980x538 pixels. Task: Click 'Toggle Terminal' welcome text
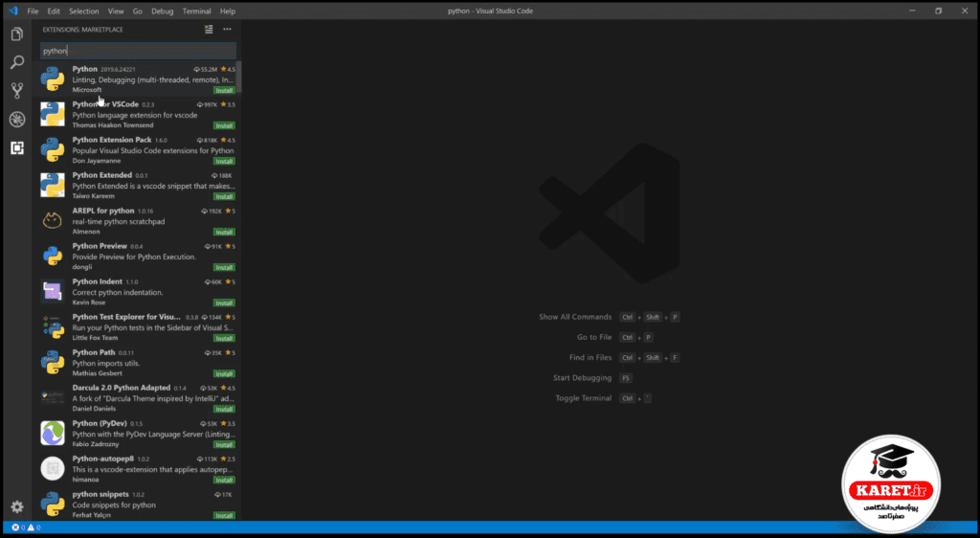click(x=584, y=398)
